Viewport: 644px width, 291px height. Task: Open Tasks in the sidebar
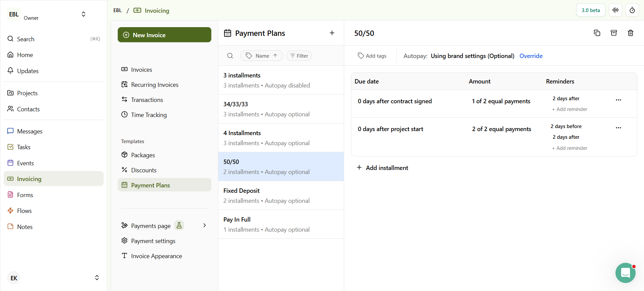pyautogui.click(x=54, y=147)
